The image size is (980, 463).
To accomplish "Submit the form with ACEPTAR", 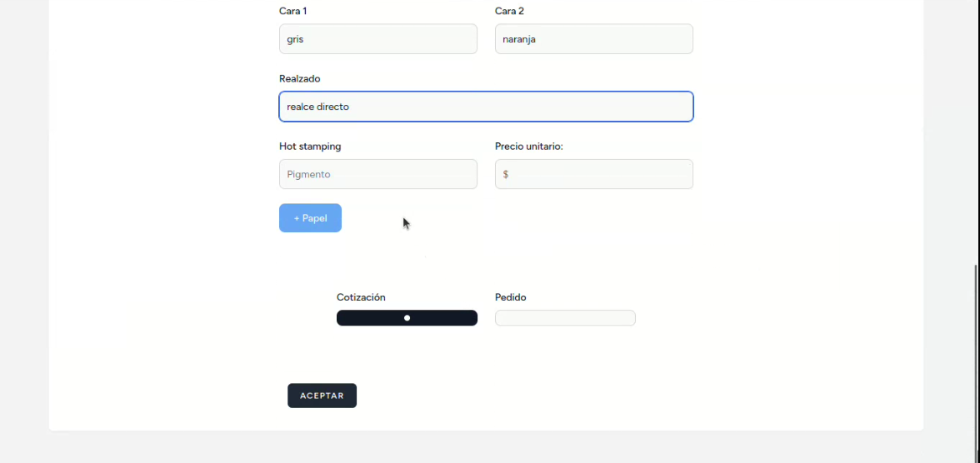I will point(322,396).
